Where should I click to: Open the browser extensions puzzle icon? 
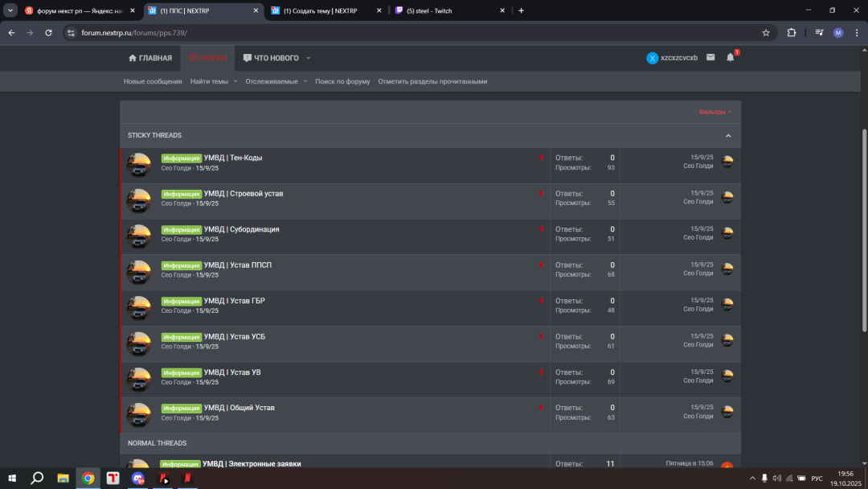[792, 33]
